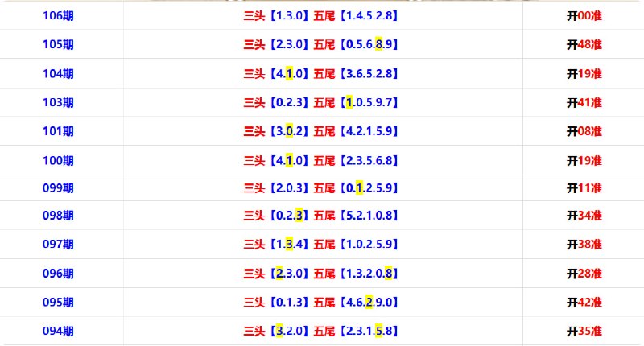
Task: Click 五尾【5.2.1.0.8】in the 098期 row
Action: (x=356, y=216)
